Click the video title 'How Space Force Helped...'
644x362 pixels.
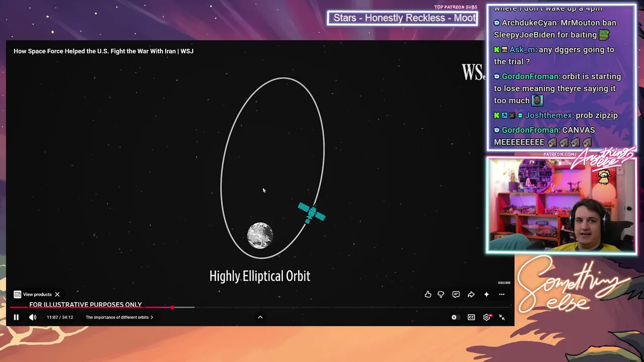104,51
